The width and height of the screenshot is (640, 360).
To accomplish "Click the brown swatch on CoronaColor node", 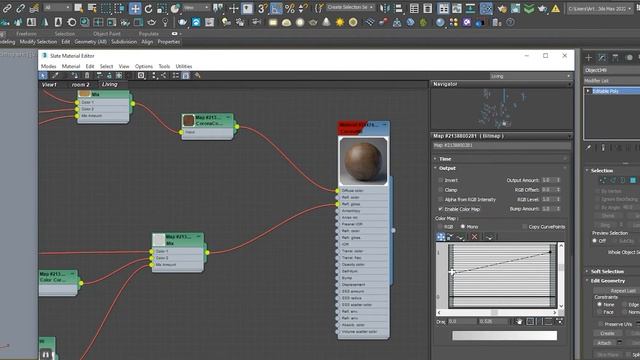I will 188,120.
